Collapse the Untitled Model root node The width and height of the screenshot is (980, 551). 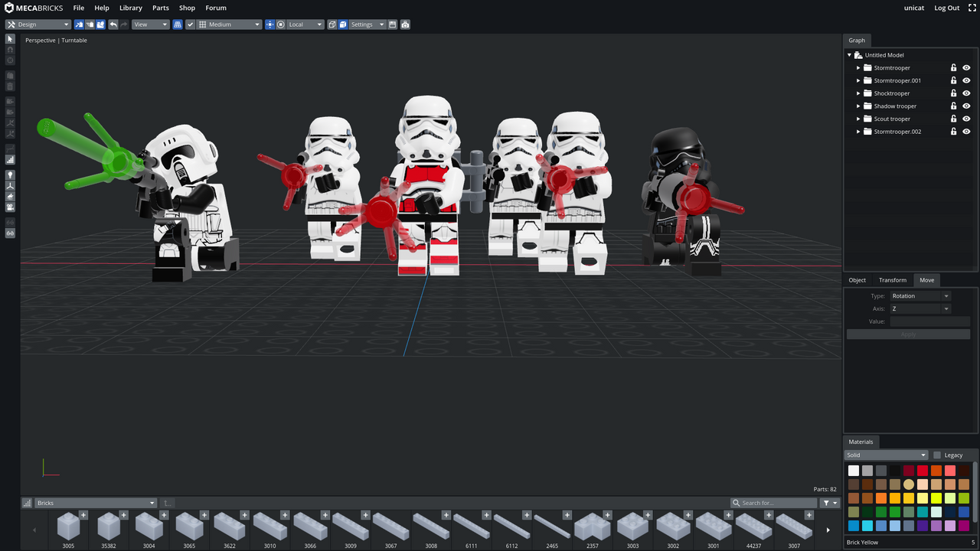849,55
